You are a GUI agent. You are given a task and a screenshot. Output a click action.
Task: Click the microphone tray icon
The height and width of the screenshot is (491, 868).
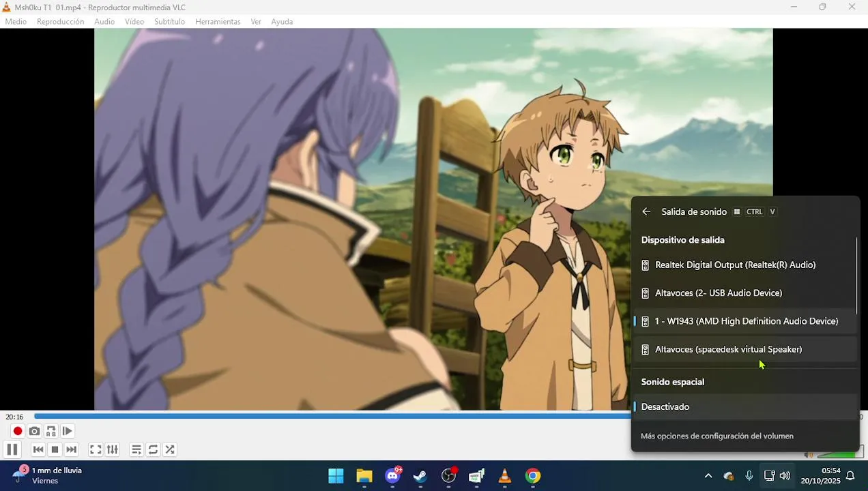point(749,476)
